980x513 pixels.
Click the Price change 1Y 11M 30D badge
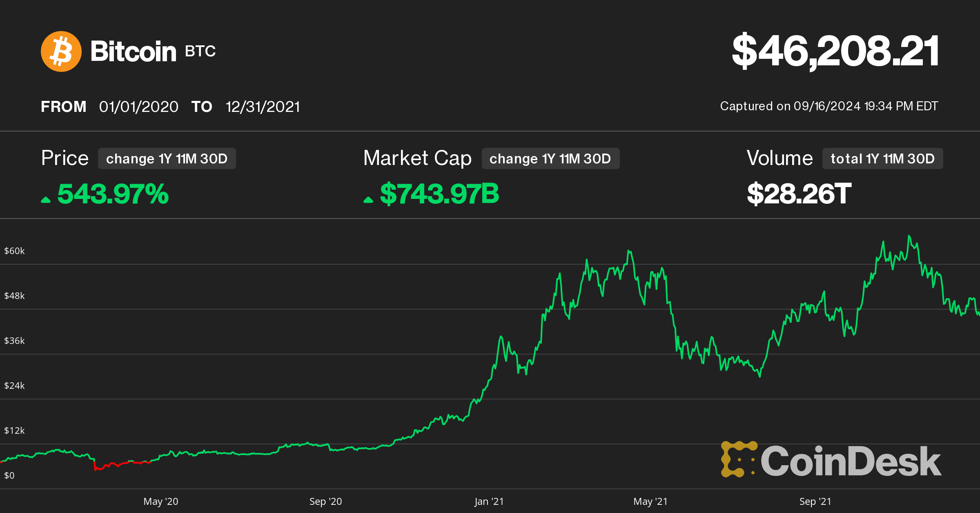pyautogui.click(x=167, y=158)
